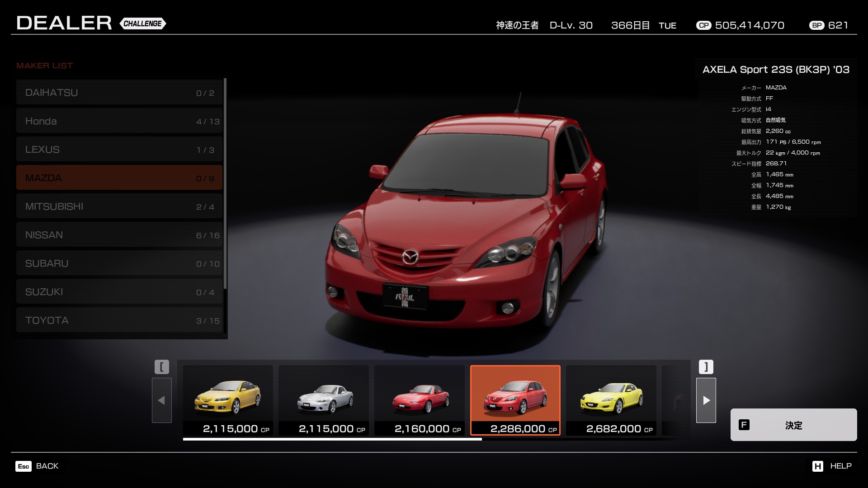
Task: Select NISSAN in the maker list
Action: [x=119, y=235]
